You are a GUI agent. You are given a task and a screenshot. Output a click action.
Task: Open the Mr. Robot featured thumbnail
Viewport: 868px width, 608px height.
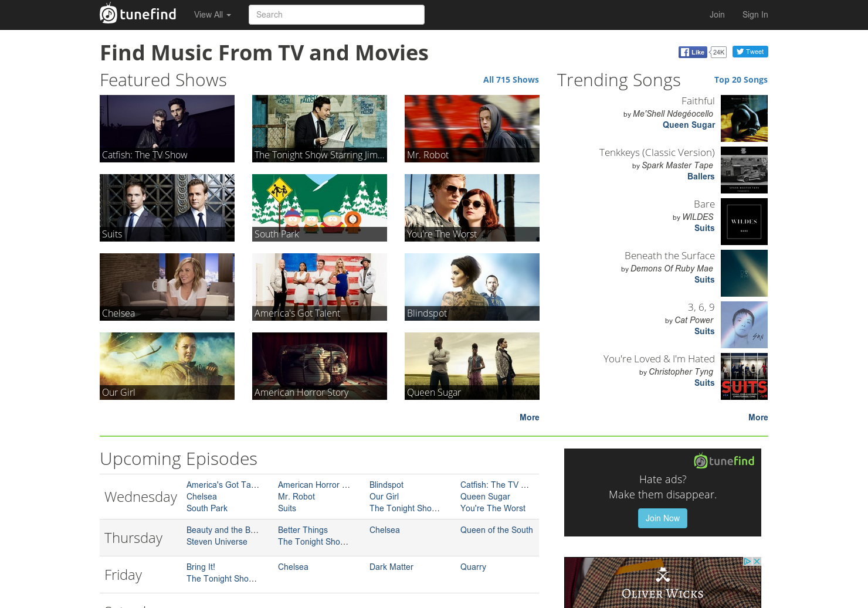pyautogui.click(x=472, y=128)
